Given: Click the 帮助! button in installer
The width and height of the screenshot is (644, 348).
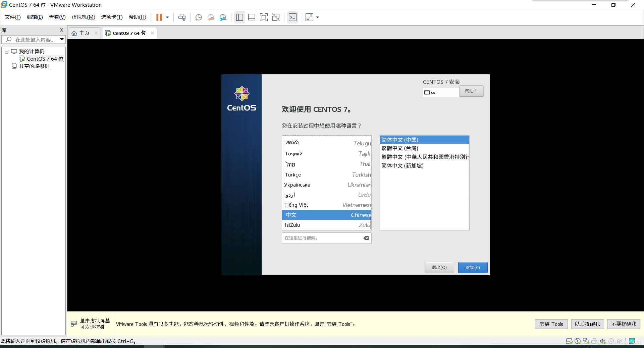Looking at the screenshot, I should pyautogui.click(x=471, y=91).
